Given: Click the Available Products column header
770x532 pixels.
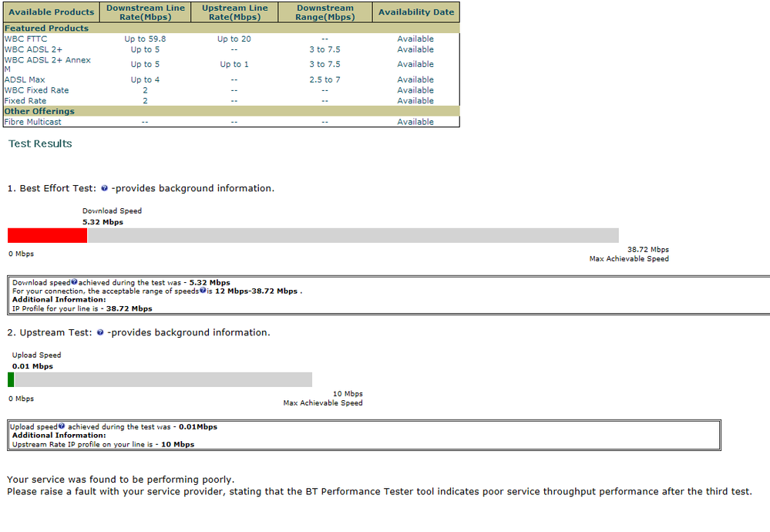Looking at the screenshot, I should 51,12.
